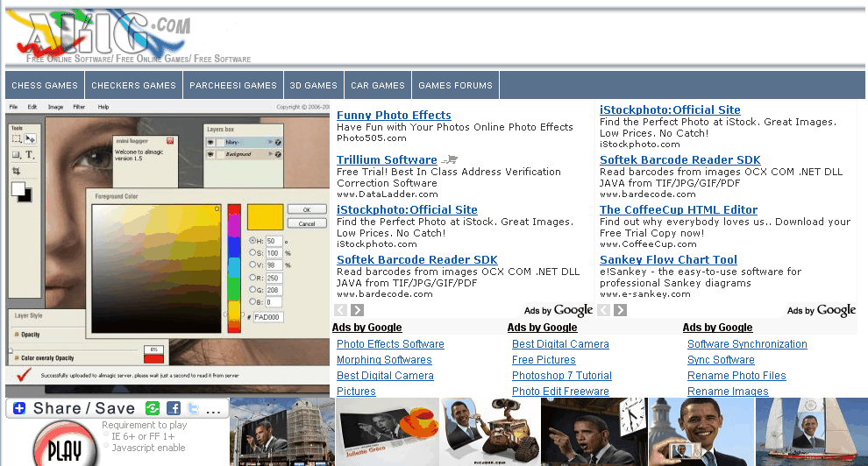Open the WALL-E robot with Obama thumbnail

[490, 432]
